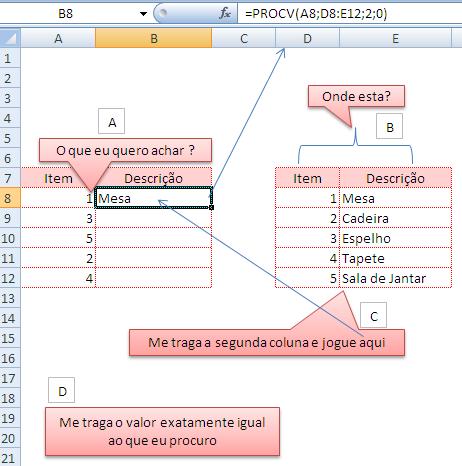Select column B header
This screenshot has width=462, height=466.
154,38
